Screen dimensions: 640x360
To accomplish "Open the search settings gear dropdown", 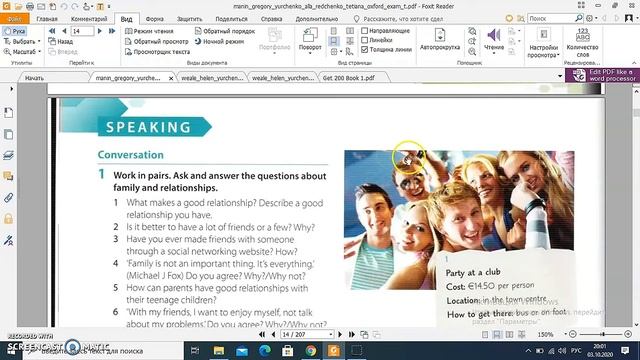I will point(591,18).
